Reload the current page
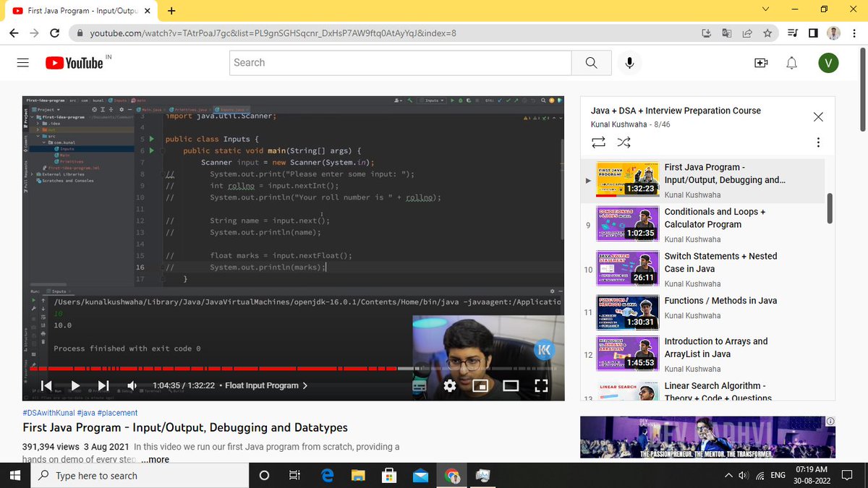Screen dimensions: 868x488 pyautogui.click(x=55, y=33)
